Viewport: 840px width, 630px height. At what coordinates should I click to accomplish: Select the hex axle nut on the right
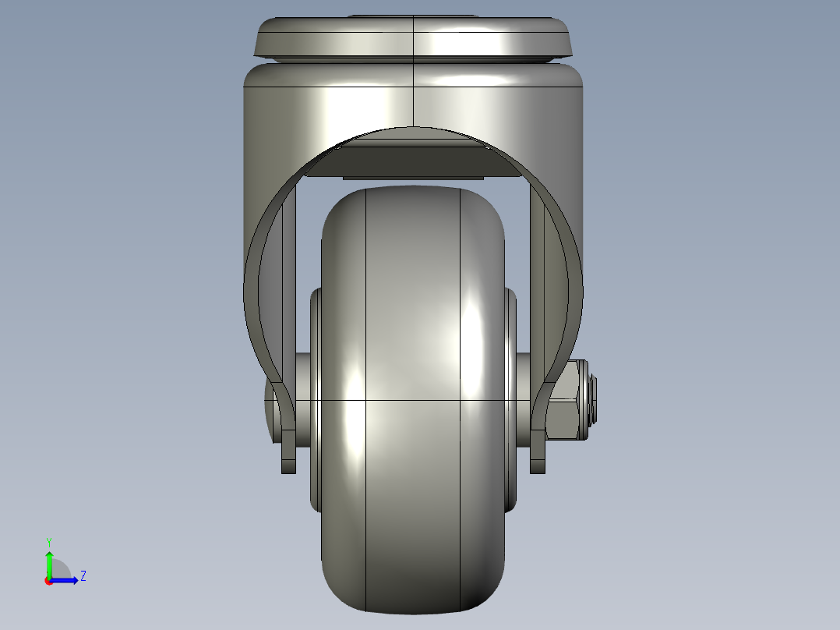pyautogui.click(x=564, y=398)
